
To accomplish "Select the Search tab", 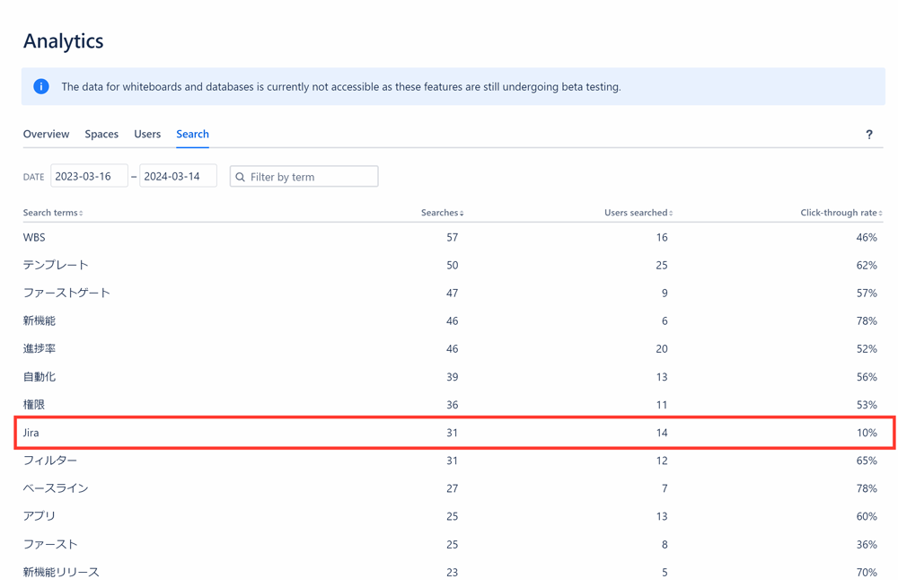I will click(x=192, y=134).
